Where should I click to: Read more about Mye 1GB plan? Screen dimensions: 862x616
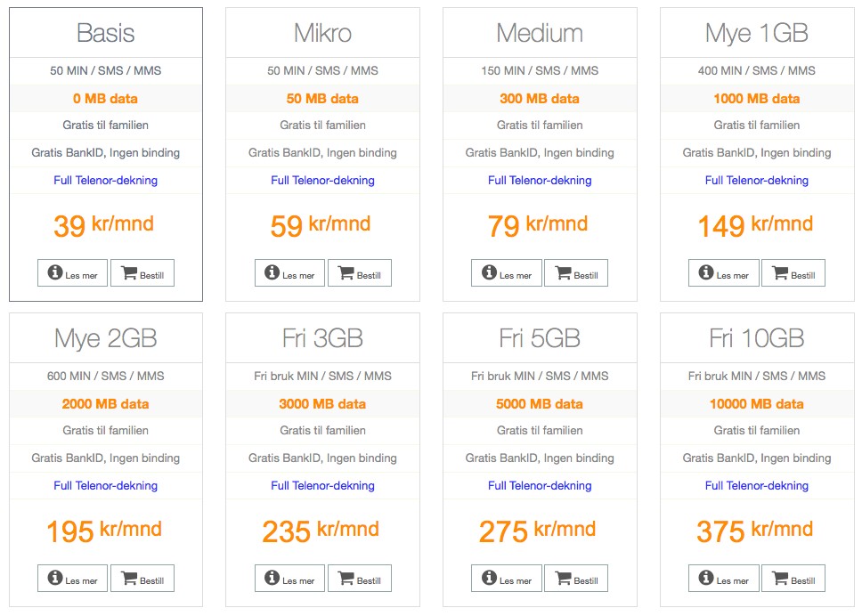723,273
